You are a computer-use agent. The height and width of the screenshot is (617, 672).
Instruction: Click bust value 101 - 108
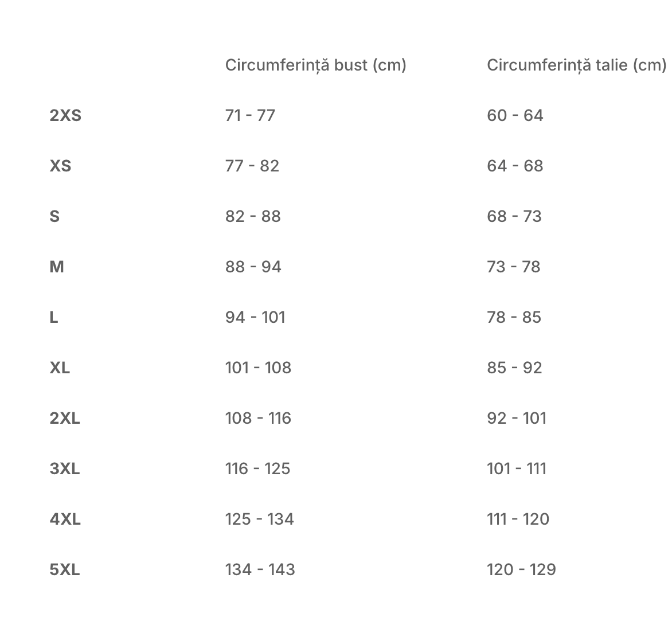tap(259, 368)
